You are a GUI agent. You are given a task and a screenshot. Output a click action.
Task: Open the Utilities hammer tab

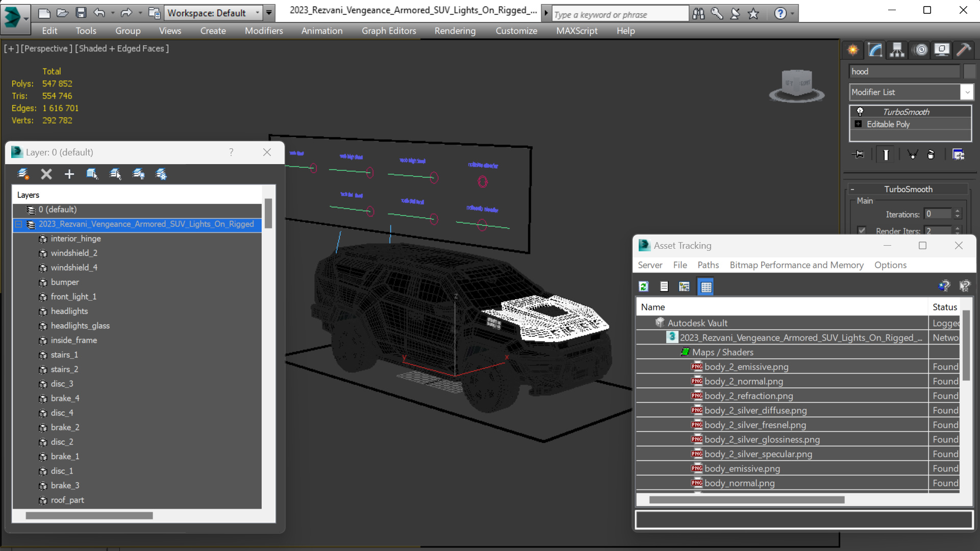964,50
